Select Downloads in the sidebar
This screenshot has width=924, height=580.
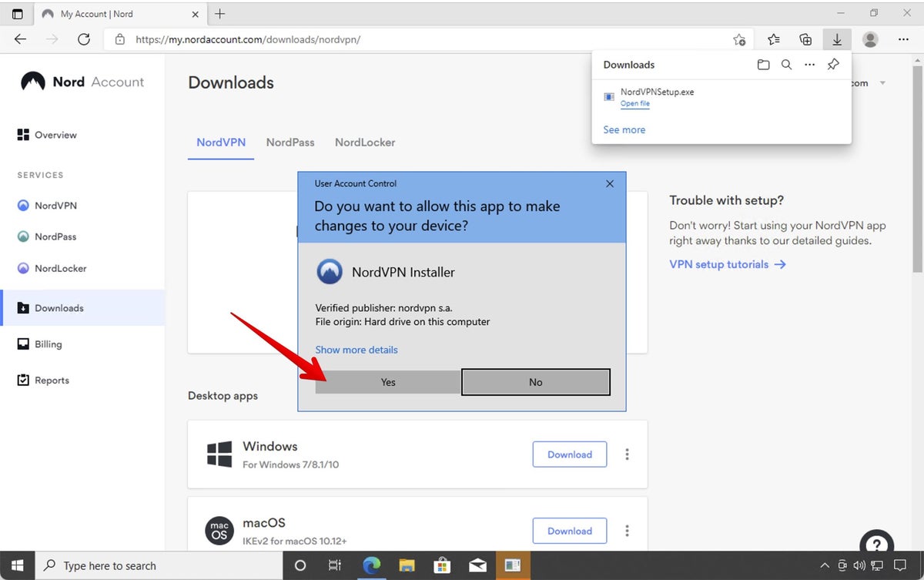[82, 308]
